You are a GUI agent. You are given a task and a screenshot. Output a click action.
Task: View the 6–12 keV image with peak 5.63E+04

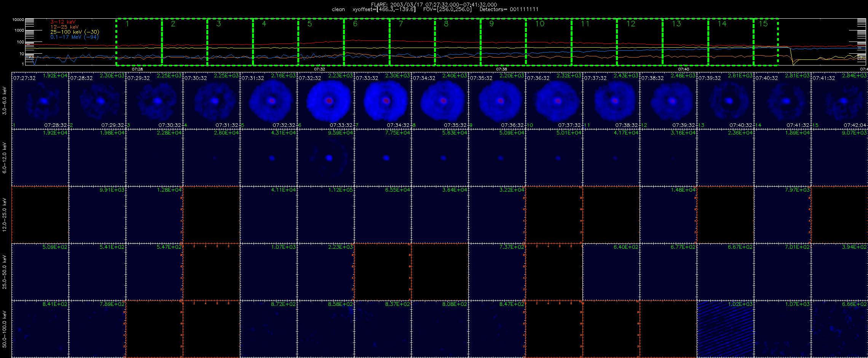pyautogui.click(x=440, y=158)
